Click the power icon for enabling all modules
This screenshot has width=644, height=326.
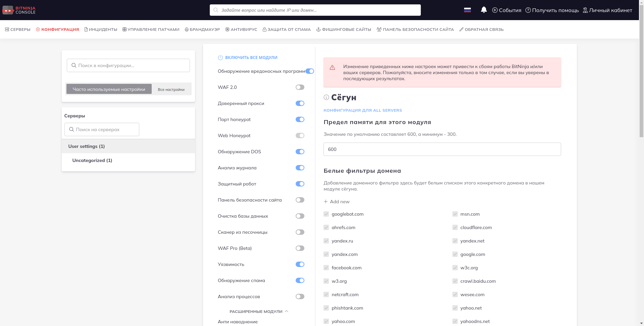click(x=220, y=58)
